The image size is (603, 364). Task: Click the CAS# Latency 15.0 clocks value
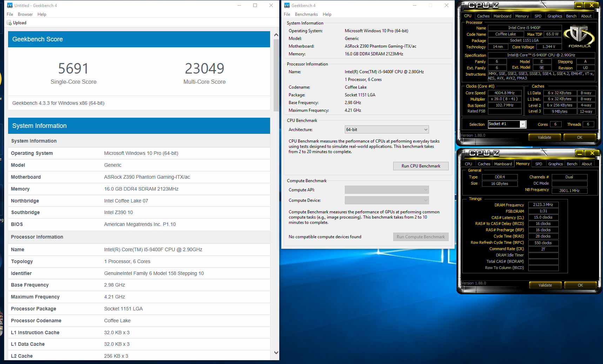pyautogui.click(x=543, y=218)
